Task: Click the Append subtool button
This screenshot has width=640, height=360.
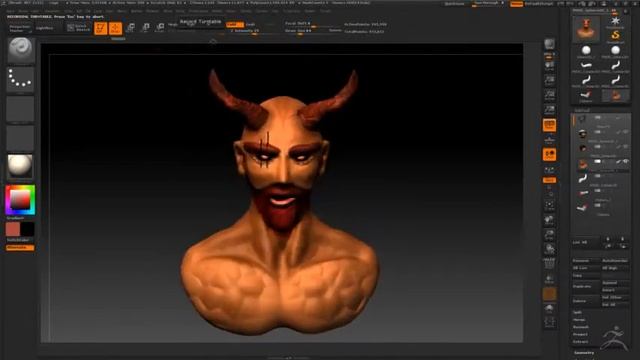Action: [615, 282]
